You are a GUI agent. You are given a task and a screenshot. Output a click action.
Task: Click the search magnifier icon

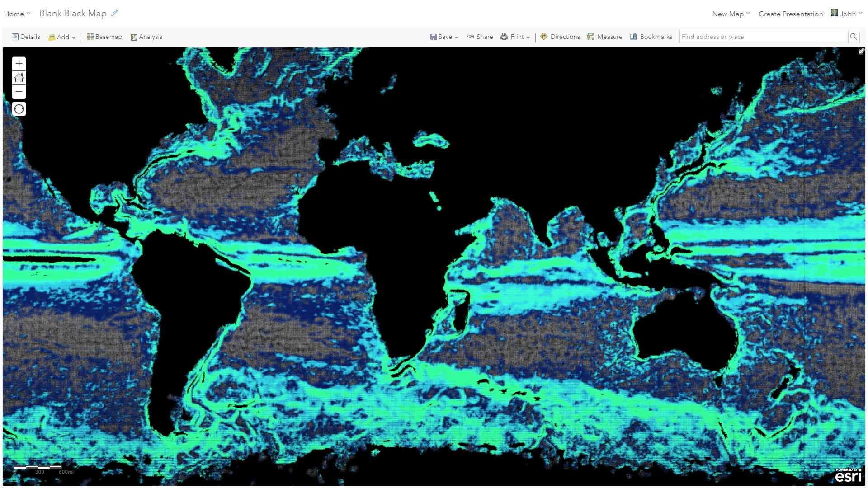click(x=854, y=37)
